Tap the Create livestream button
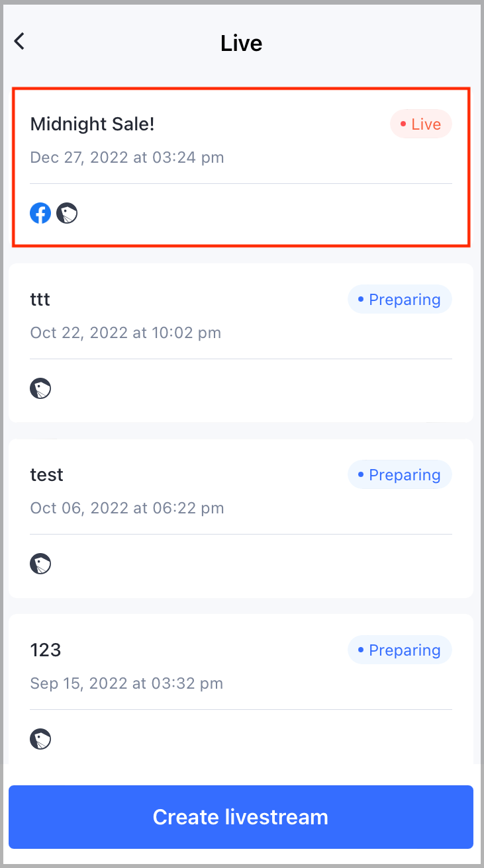This screenshot has width=484, height=868. coord(241,817)
